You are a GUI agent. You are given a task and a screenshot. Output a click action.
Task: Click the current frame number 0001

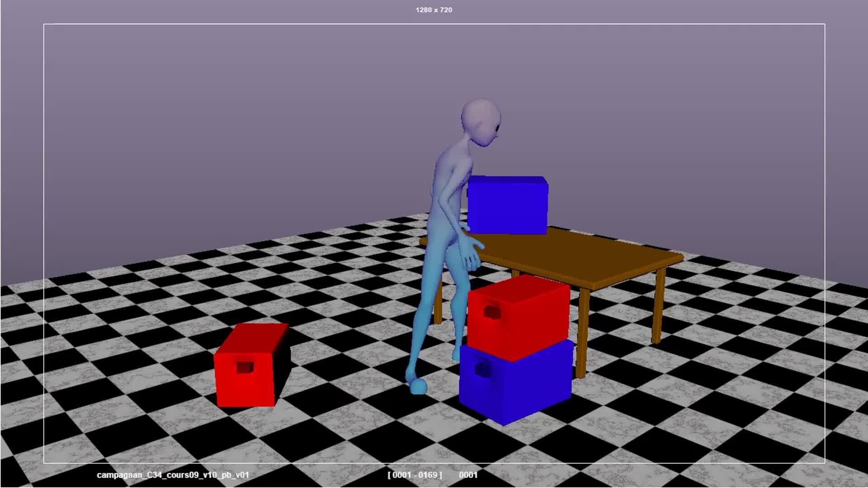point(468,475)
